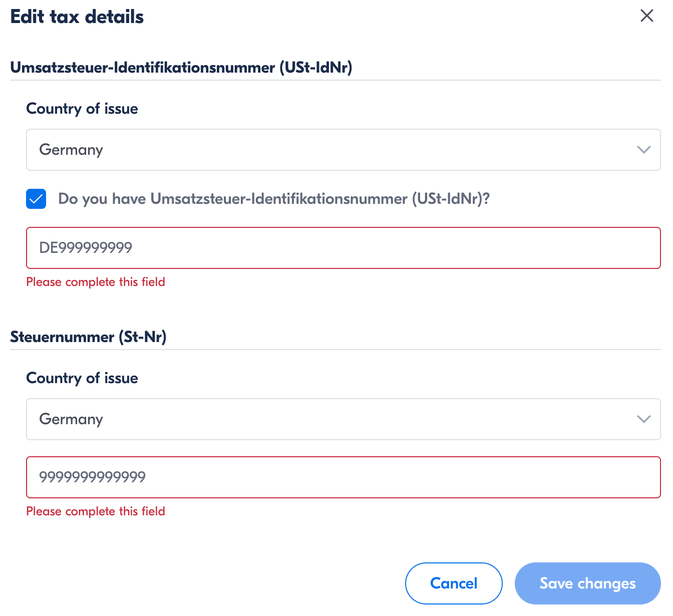The image size is (673, 616).
Task: Click the 'Do you have Umsatzsteuer-Identifikationsnummer' label
Action: click(273, 199)
